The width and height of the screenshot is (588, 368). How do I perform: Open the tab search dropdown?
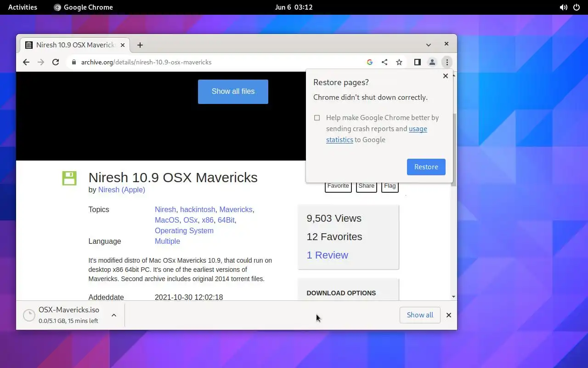point(428,45)
